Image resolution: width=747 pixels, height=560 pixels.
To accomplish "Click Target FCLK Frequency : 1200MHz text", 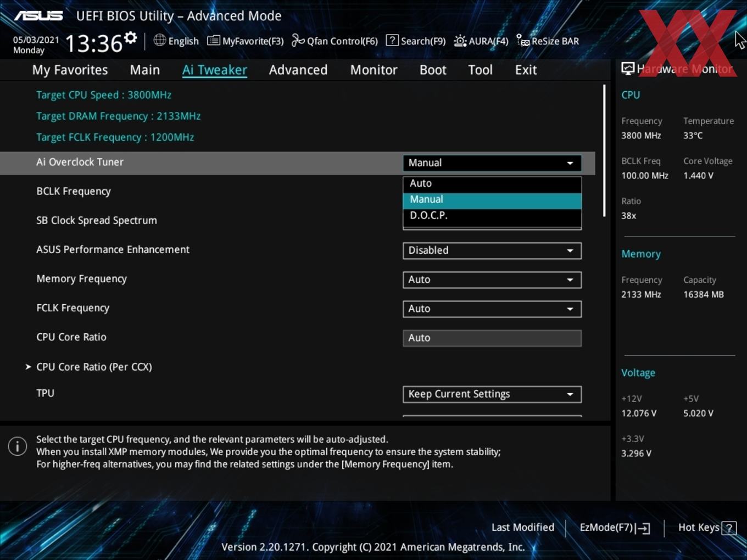I will point(115,137).
